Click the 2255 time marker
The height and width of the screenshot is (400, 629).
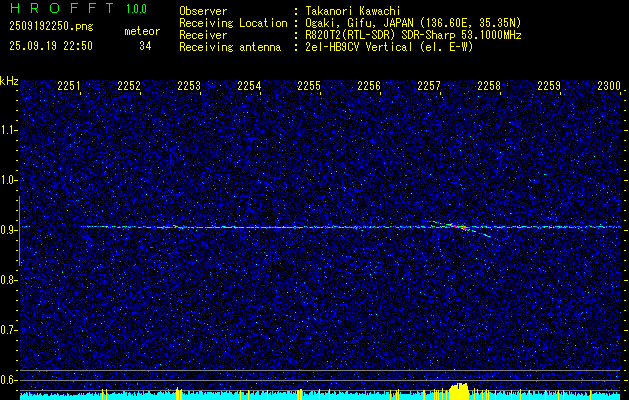point(309,85)
